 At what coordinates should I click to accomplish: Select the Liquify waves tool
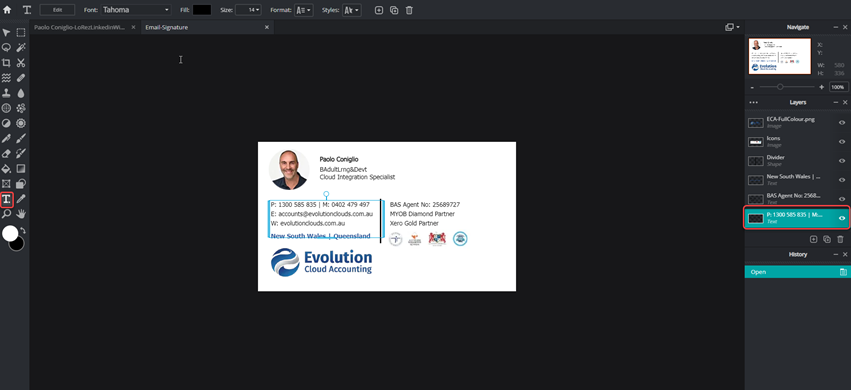[7, 78]
